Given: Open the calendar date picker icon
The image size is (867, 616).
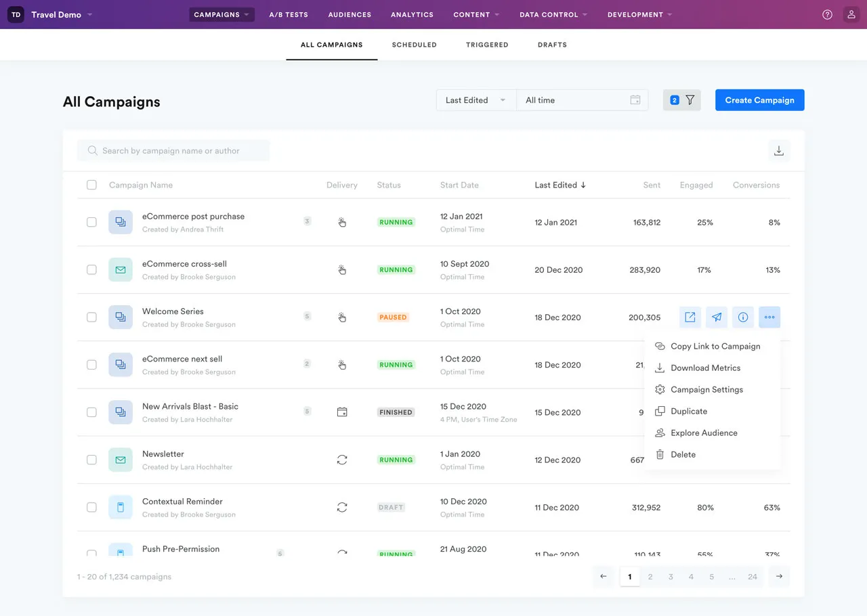Looking at the screenshot, I should click(635, 100).
